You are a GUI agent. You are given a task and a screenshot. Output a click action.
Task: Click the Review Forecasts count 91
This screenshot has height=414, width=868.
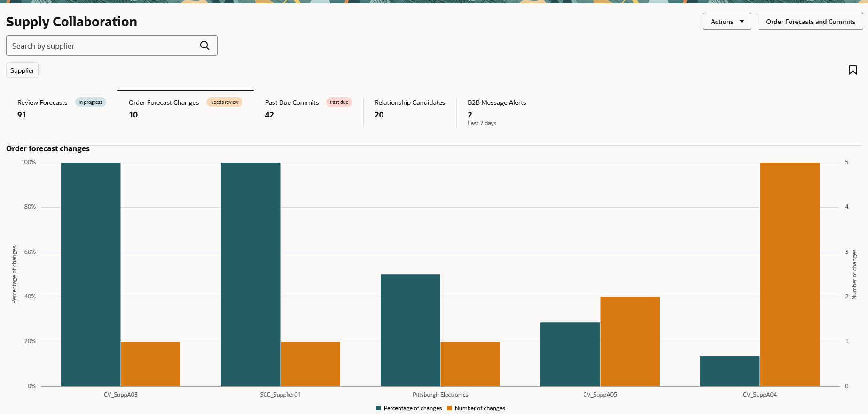tap(22, 115)
